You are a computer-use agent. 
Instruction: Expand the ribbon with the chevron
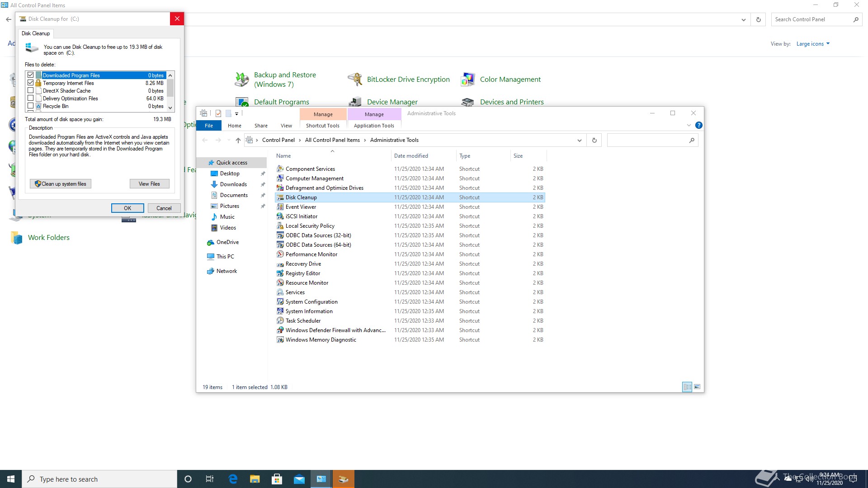click(x=689, y=125)
